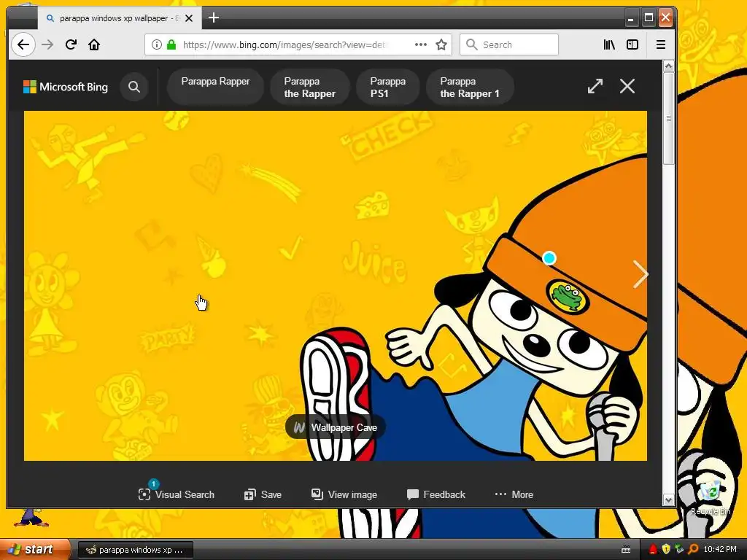Click the on-screen keyboard tray icon
Viewport: 747px width, 560px height.
[626, 550]
